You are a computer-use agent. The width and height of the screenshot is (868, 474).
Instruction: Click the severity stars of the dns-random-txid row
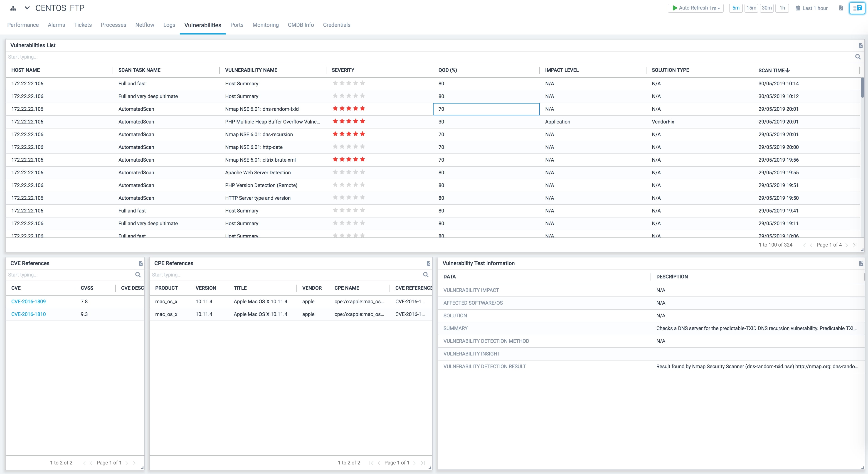pos(349,109)
